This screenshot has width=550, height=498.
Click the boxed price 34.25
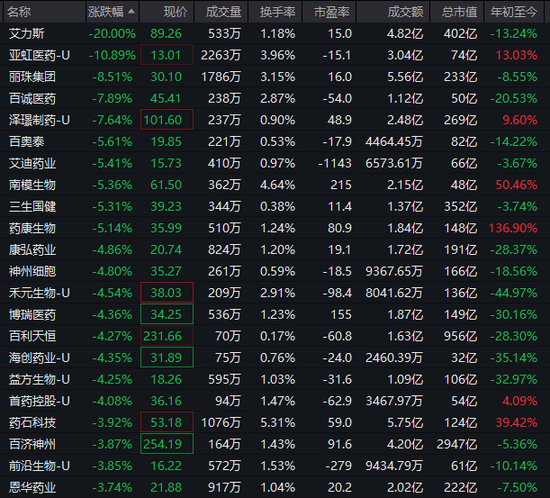pos(167,315)
